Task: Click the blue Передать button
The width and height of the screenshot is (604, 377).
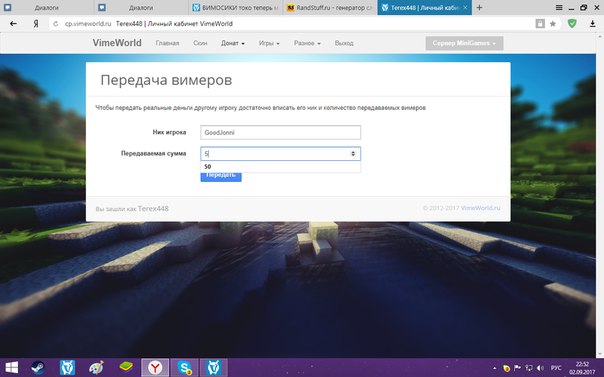Action: tap(221, 176)
